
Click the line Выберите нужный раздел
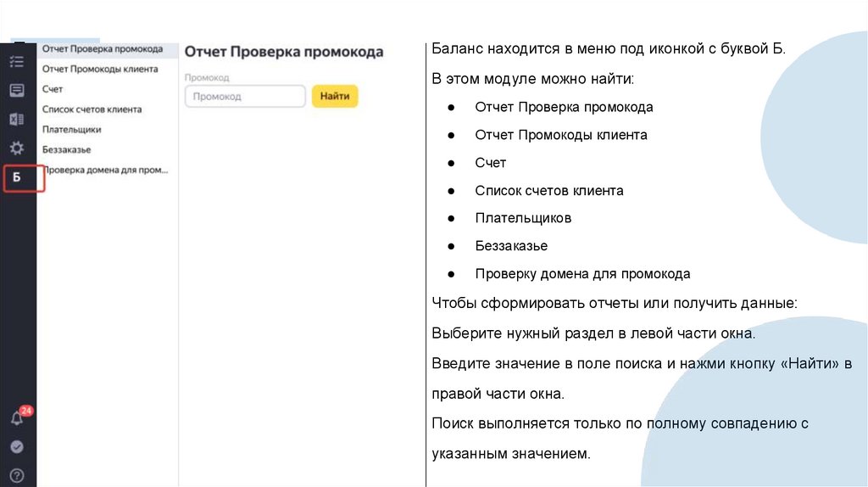point(593,333)
